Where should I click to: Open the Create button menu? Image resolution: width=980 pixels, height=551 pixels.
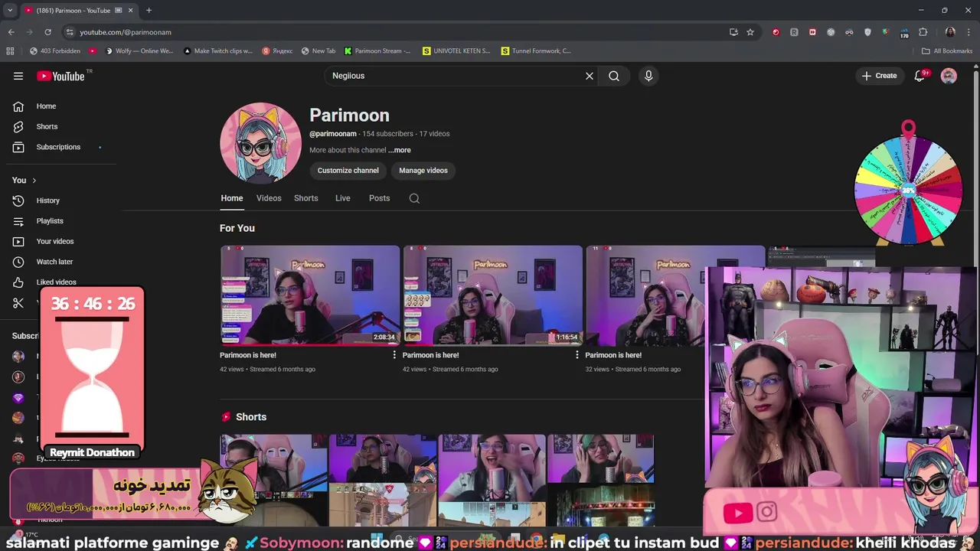(879, 76)
